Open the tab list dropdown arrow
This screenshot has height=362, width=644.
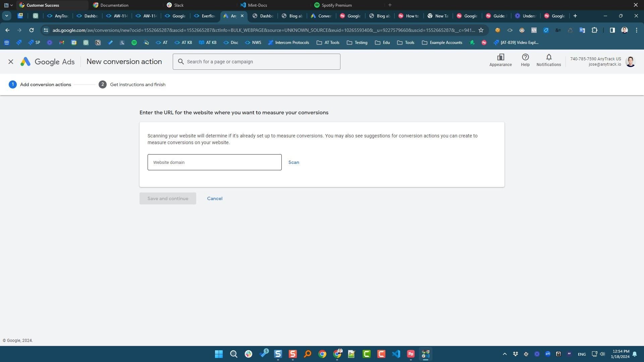tap(6, 15)
